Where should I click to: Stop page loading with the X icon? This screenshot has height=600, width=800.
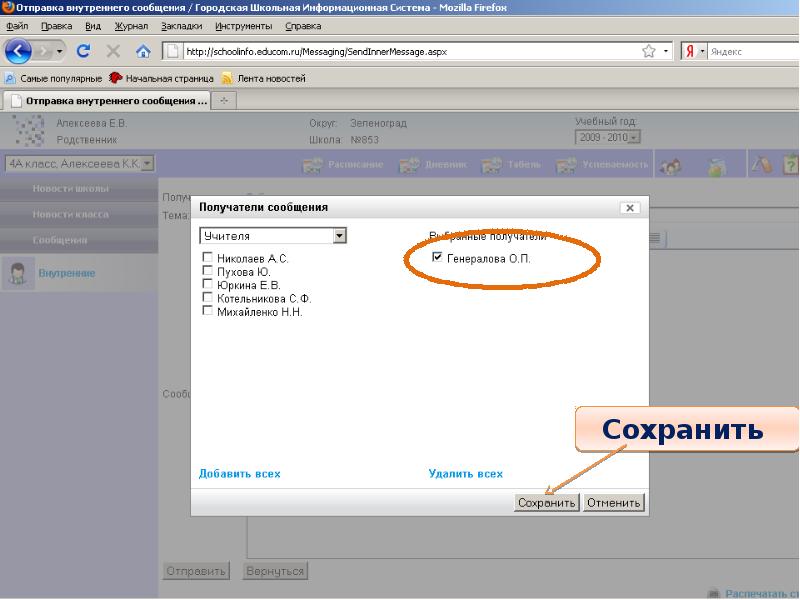pyautogui.click(x=113, y=51)
